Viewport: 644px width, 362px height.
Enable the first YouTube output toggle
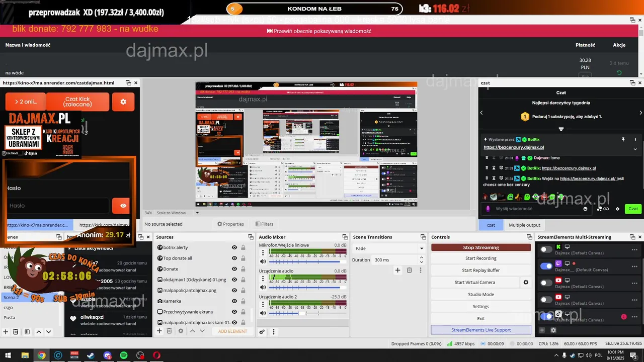(x=546, y=283)
